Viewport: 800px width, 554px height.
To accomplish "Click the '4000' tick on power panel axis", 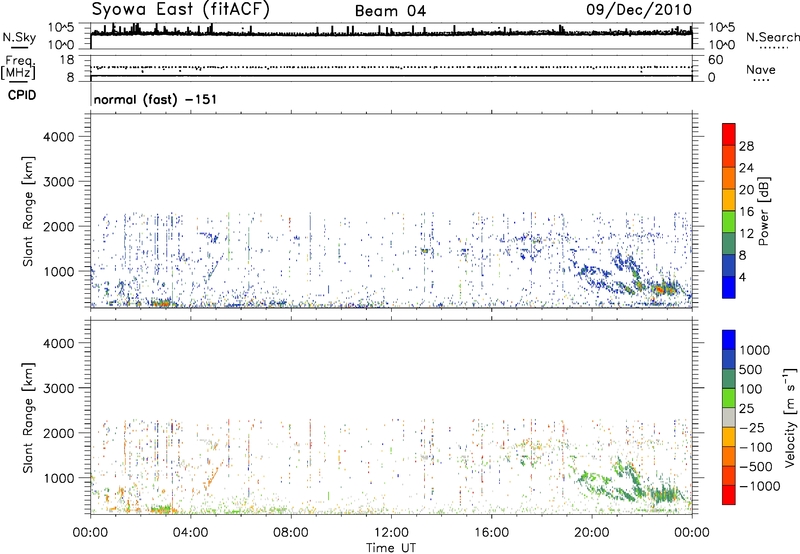I will (58, 137).
